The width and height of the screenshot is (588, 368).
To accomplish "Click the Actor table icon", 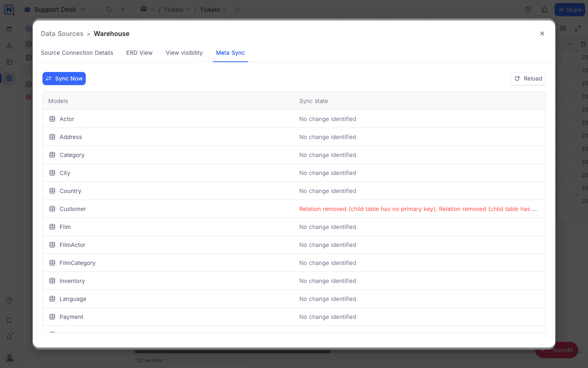I will point(52,119).
